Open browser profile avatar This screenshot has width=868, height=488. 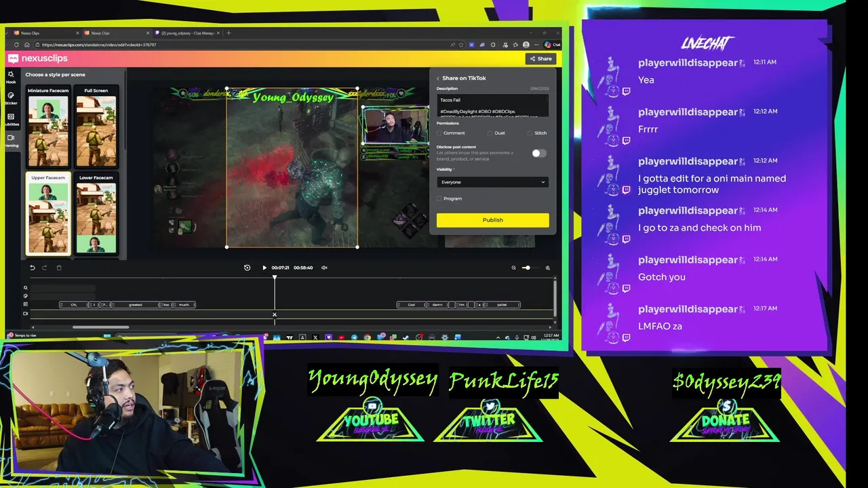tap(526, 45)
